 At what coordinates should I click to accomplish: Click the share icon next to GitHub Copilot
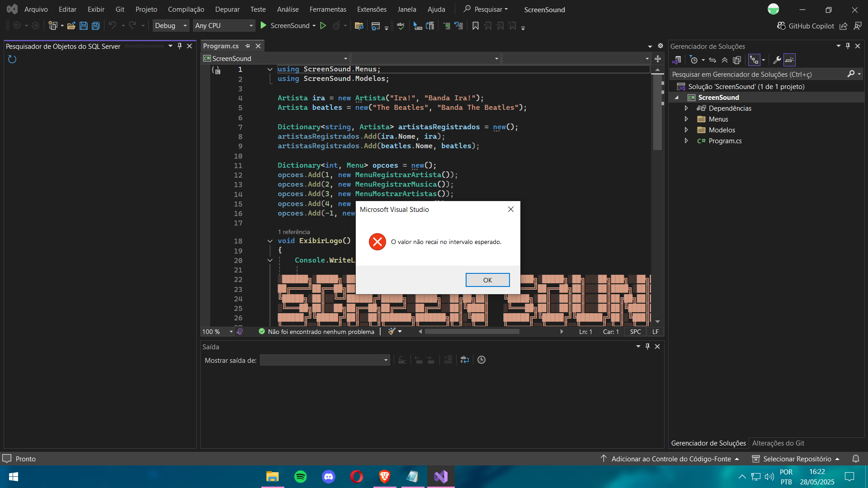[844, 26]
